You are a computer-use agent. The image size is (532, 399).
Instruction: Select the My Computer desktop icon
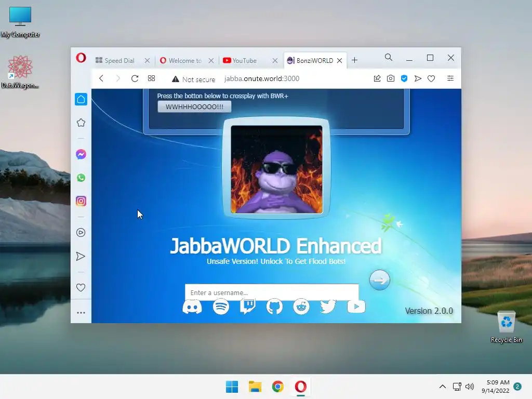pos(20,22)
